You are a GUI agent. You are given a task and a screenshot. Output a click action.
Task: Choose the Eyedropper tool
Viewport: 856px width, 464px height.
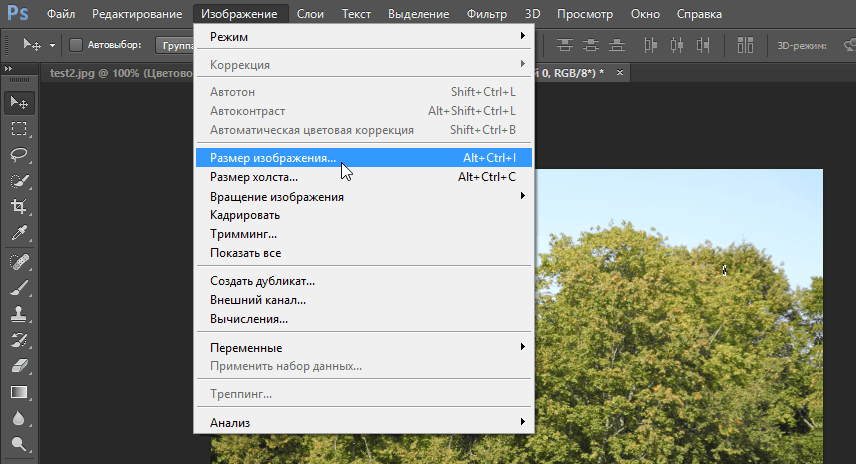tap(18, 233)
